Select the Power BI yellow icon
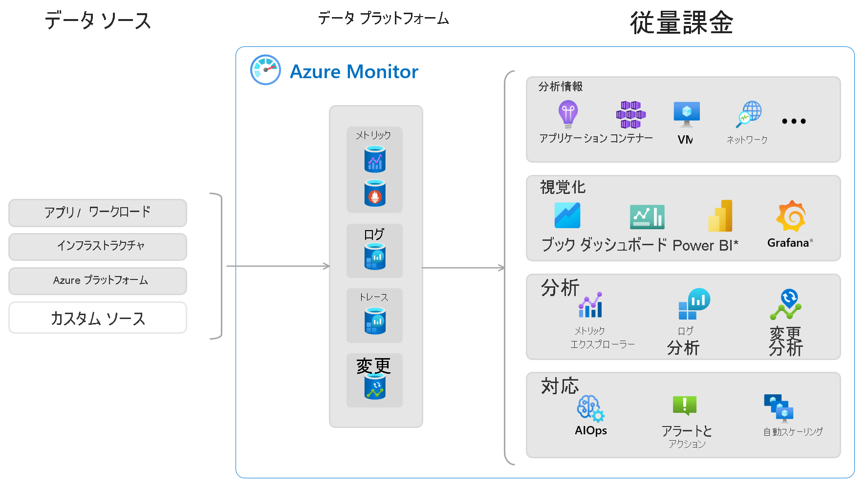Viewport: 868px width, 491px height. (x=720, y=215)
